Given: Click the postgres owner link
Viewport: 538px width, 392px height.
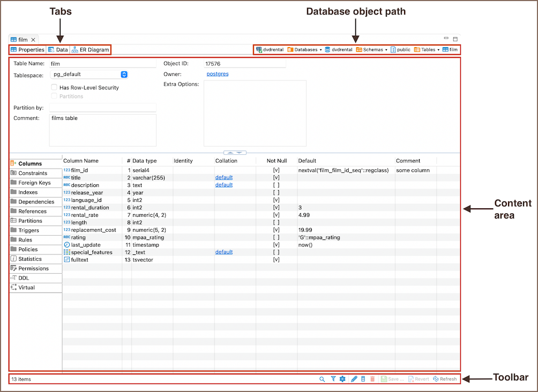Looking at the screenshot, I should (x=217, y=74).
